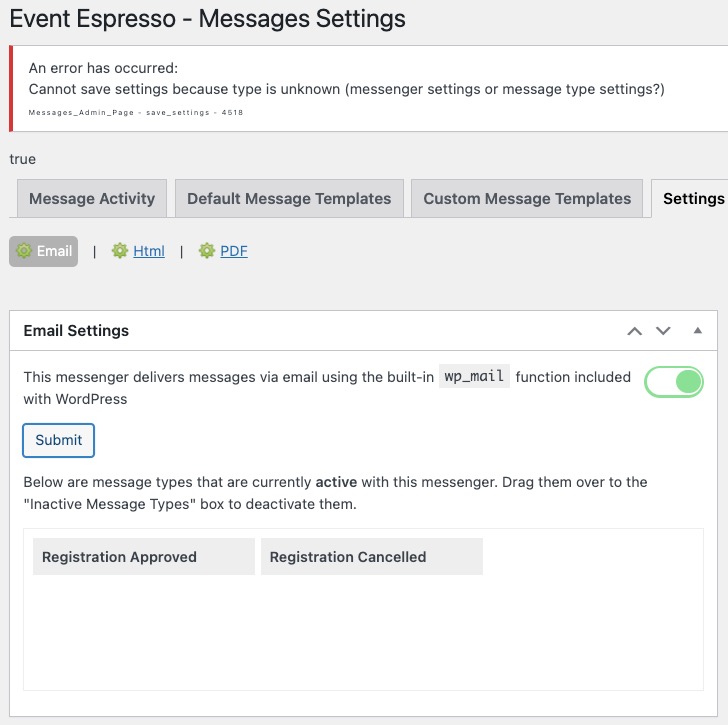The height and width of the screenshot is (725, 728).
Task: Click the Html messenger gear icon
Action: click(120, 251)
